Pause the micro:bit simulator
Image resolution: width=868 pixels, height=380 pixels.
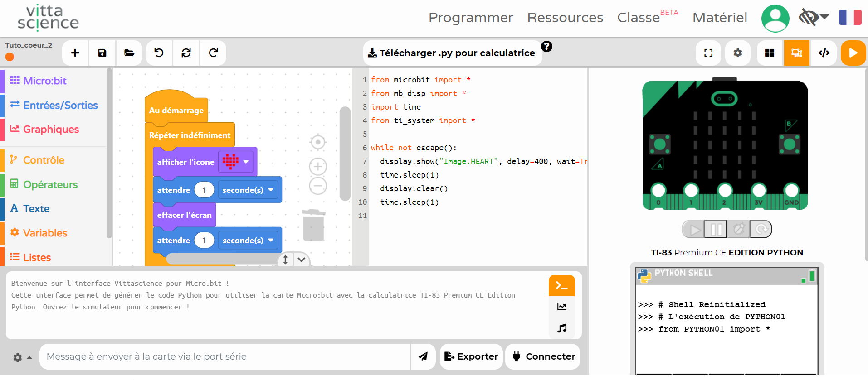[716, 229]
